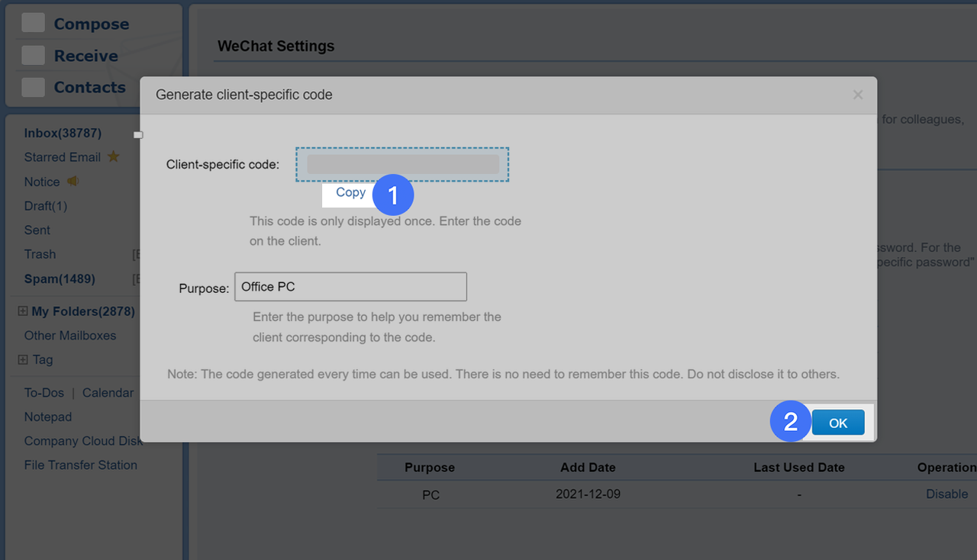The width and height of the screenshot is (977, 560).
Task: Click the megaphone icon next to Notice
Action: (73, 181)
